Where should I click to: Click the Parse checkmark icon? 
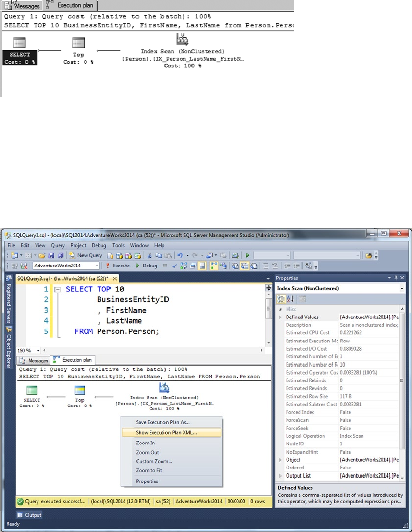click(175, 266)
